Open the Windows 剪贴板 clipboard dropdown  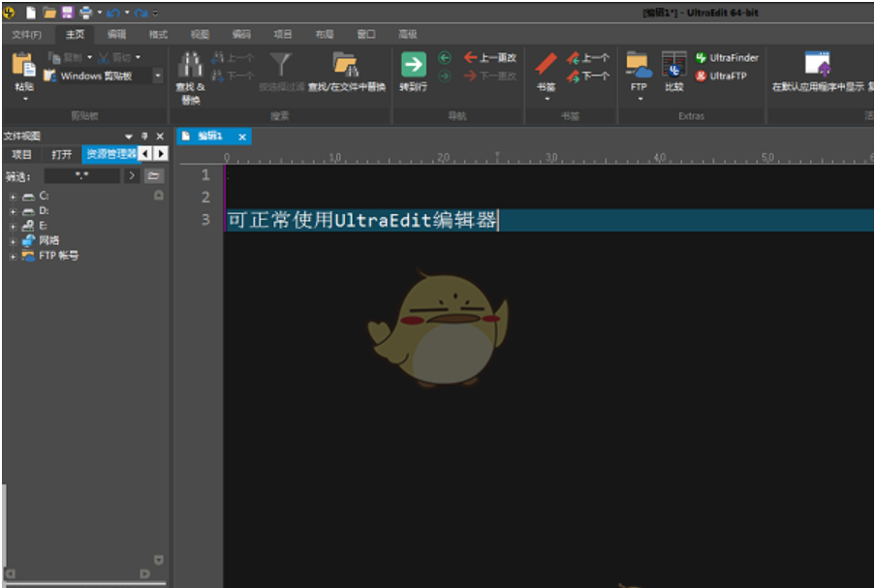point(159,76)
